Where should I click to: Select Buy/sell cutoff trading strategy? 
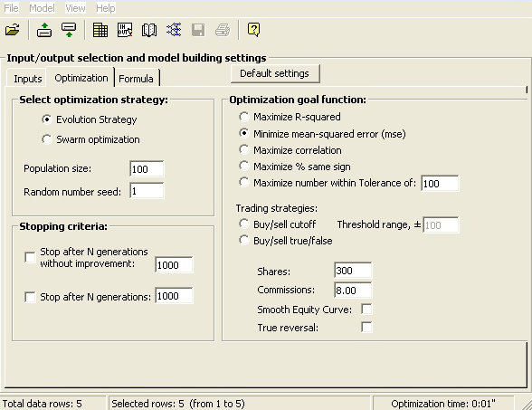[x=244, y=224]
